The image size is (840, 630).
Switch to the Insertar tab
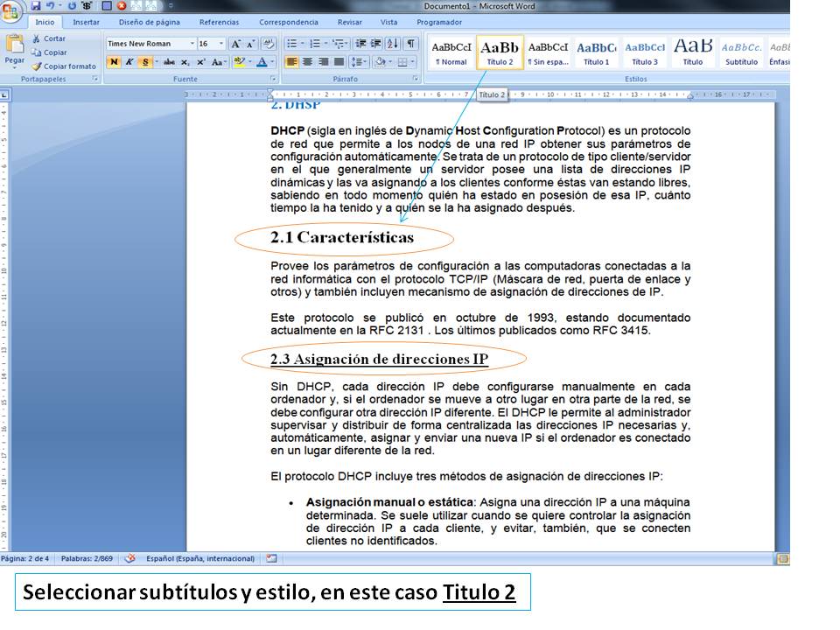(87, 22)
